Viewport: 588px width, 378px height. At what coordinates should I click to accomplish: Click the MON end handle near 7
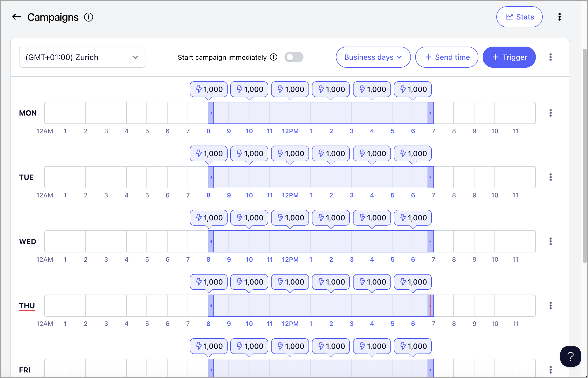click(x=430, y=113)
